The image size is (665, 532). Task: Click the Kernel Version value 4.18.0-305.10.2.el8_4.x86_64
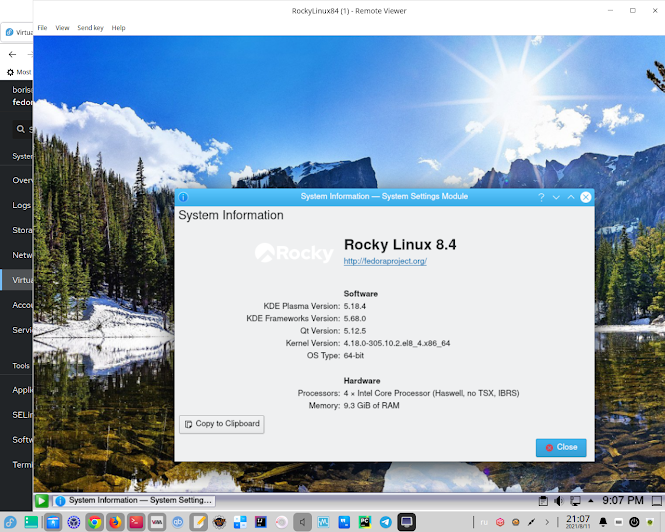point(397,343)
